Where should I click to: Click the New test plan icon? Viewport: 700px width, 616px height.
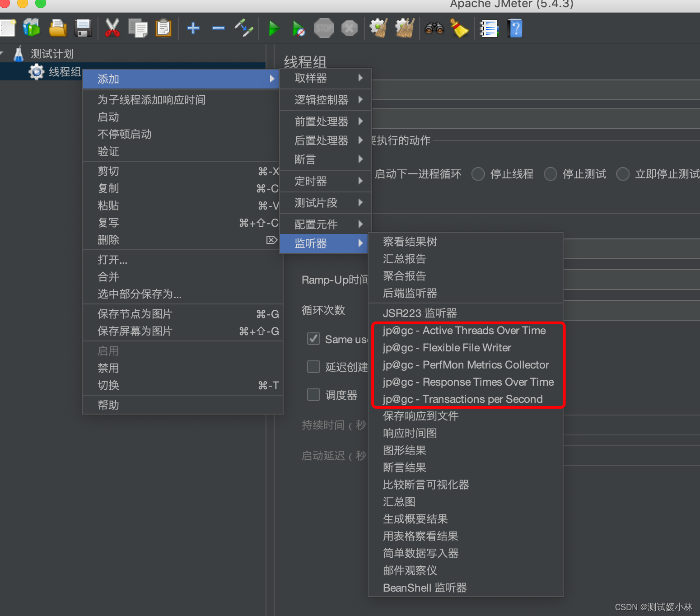[7, 28]
